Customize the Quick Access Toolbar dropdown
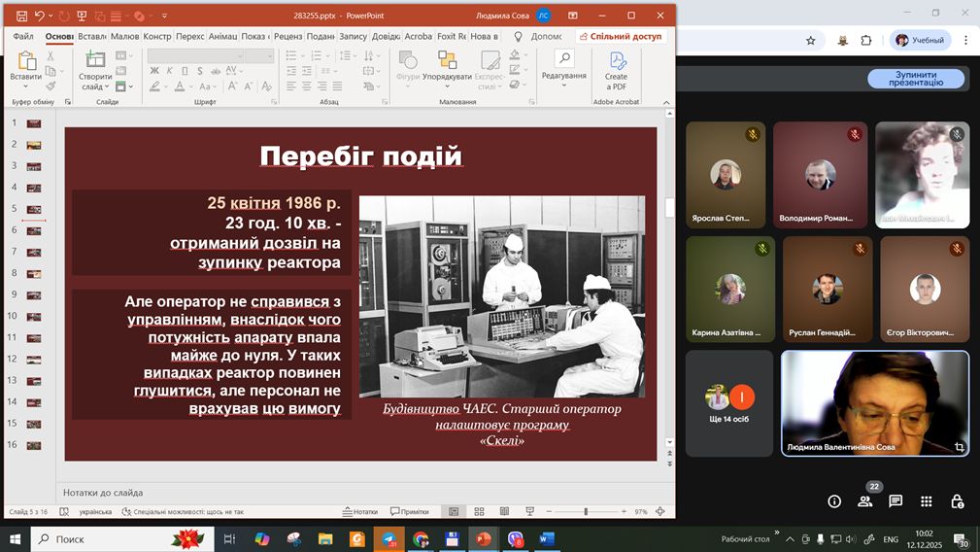Image resolution: width=980 pixels, height=552 pixels. [x=164, y=16]
